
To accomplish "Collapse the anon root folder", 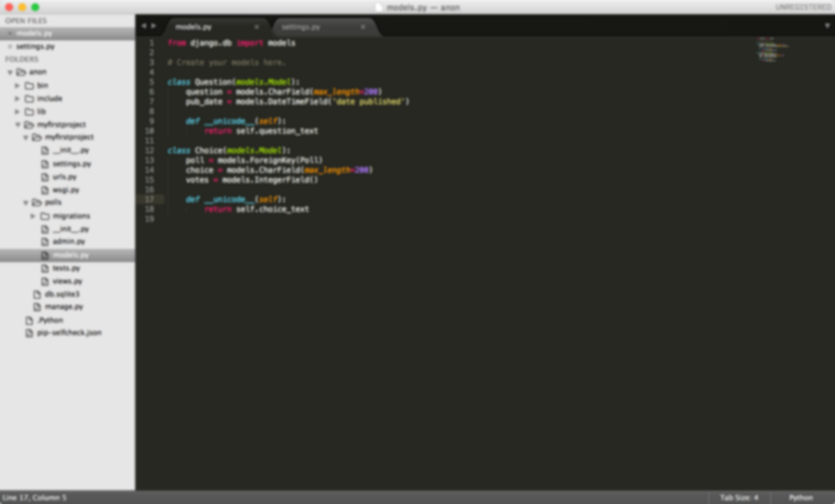I will tap(10, 72).
